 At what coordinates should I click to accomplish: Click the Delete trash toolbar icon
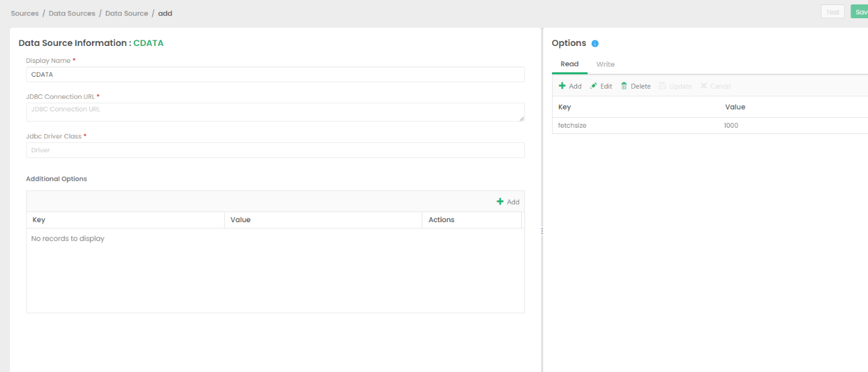point(624,86)
